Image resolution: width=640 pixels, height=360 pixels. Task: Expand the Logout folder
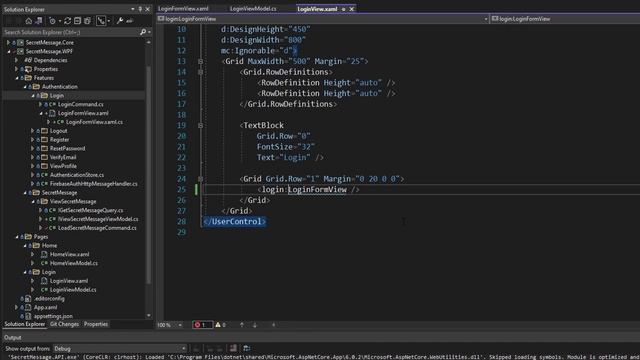[x=33, y=131]
